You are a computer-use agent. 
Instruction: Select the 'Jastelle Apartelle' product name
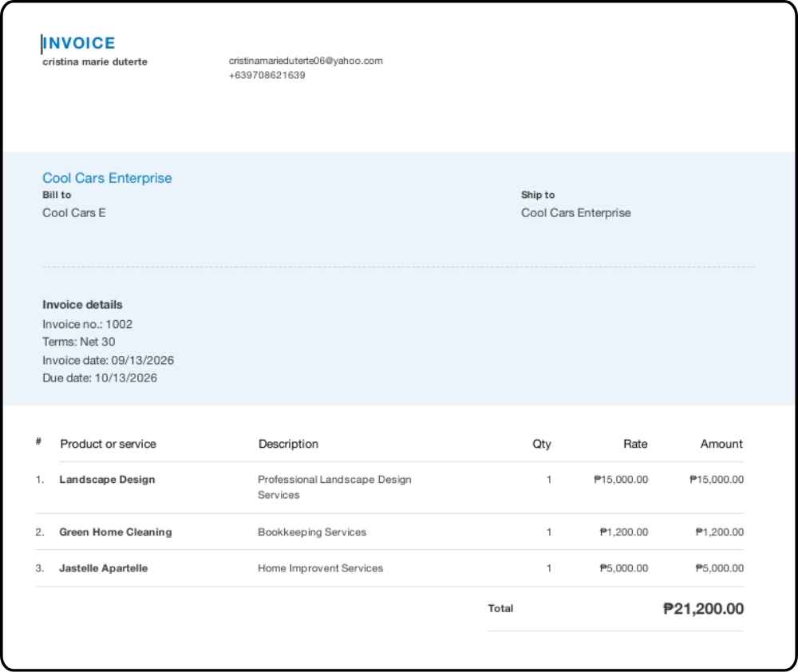tap(103, 568)
